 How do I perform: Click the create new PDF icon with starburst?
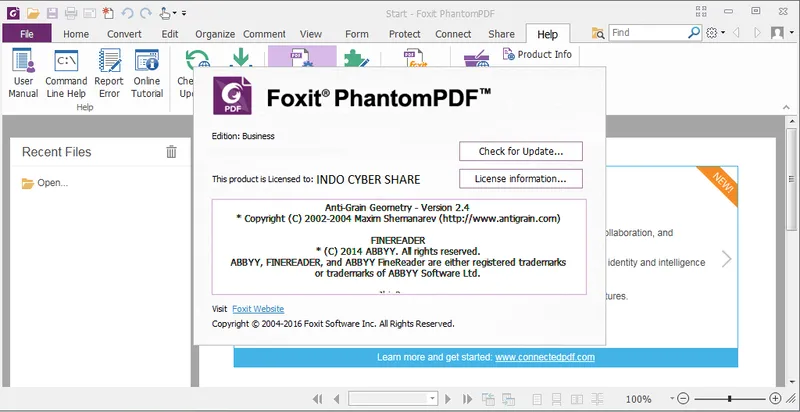pos(108,12)
